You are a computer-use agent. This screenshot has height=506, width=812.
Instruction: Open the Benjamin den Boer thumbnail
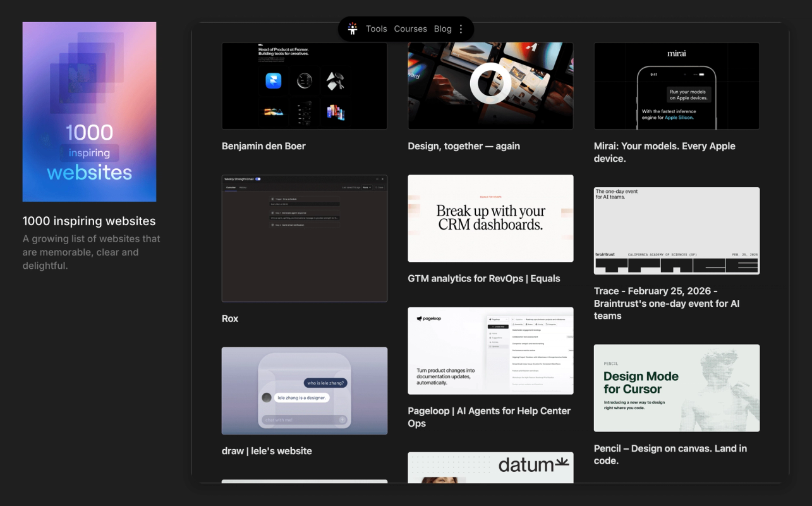(305, 86)
